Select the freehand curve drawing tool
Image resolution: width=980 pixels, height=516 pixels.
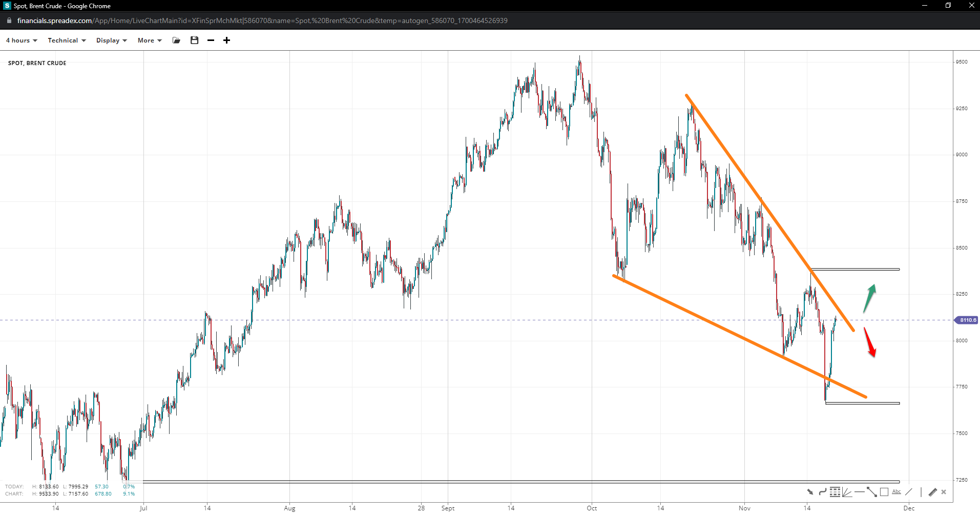(822, 492)
